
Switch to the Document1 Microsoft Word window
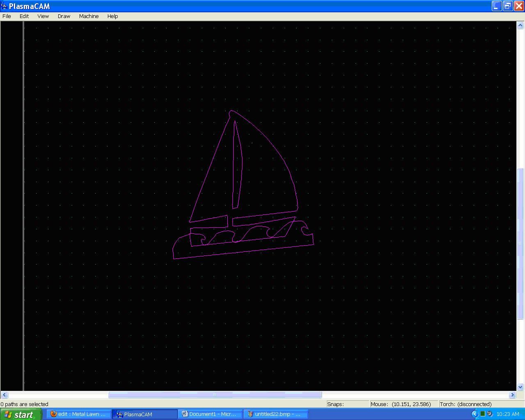[210, 414]
